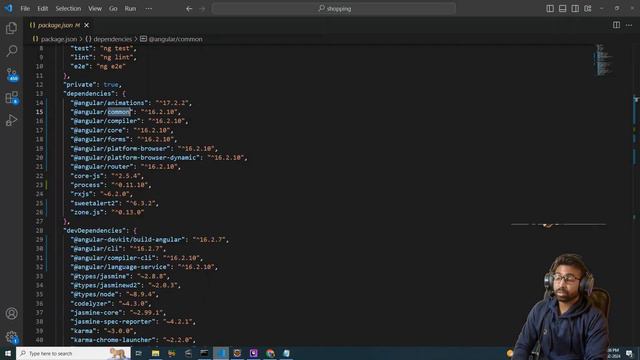Click the "core-js" dependency key
This screenshot has height=360, width=640.
pos(87,176)
